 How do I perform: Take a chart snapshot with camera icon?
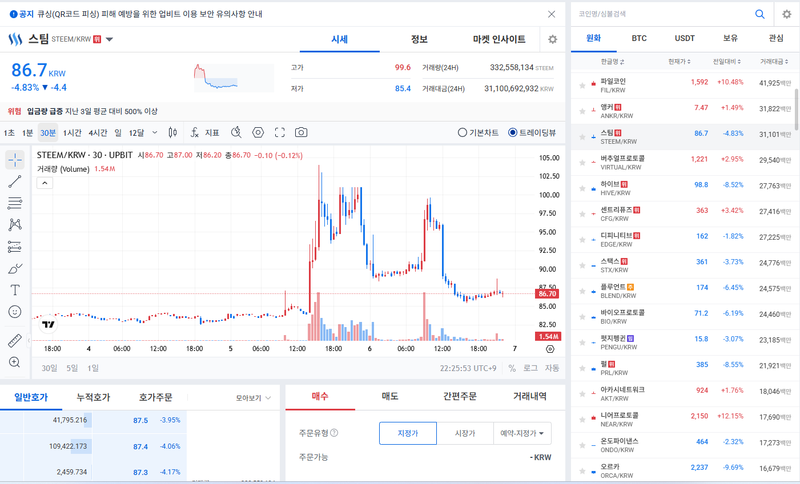301,133
